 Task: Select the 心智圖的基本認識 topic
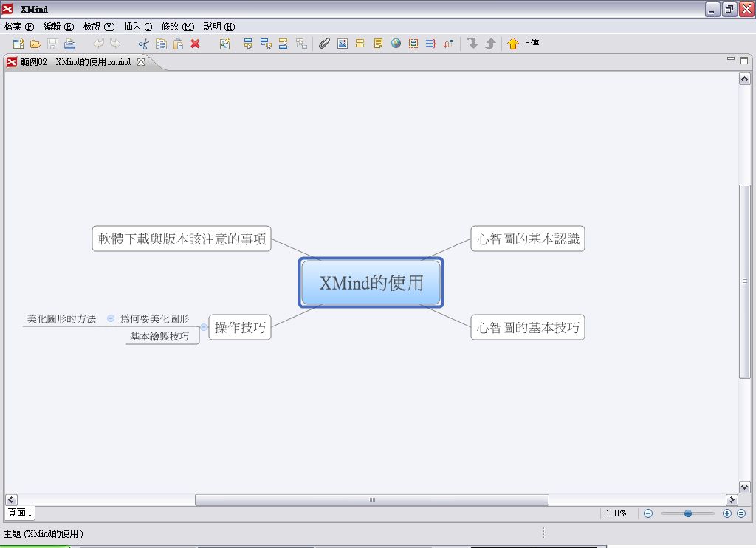[528, 239]
